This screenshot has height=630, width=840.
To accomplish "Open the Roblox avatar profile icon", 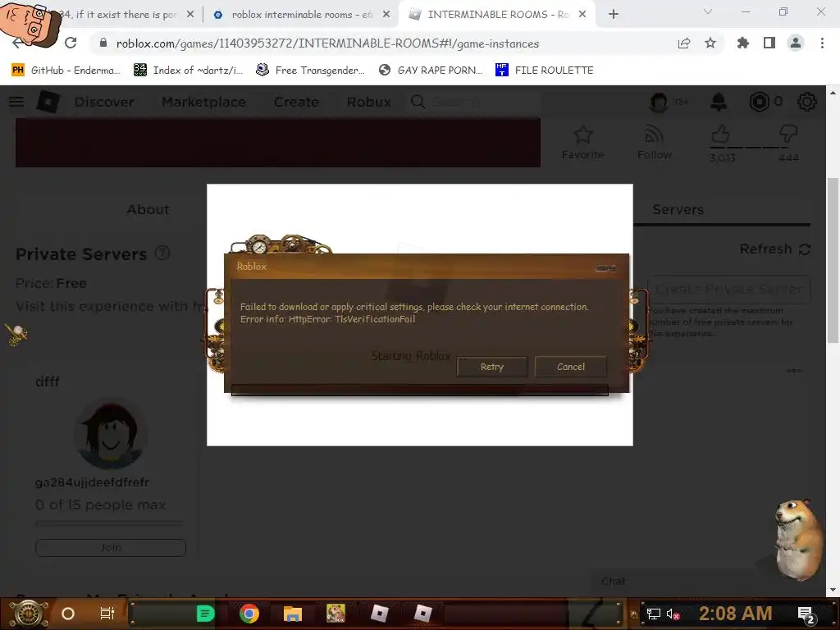I will pyautogui.click(x=659, y=101).
